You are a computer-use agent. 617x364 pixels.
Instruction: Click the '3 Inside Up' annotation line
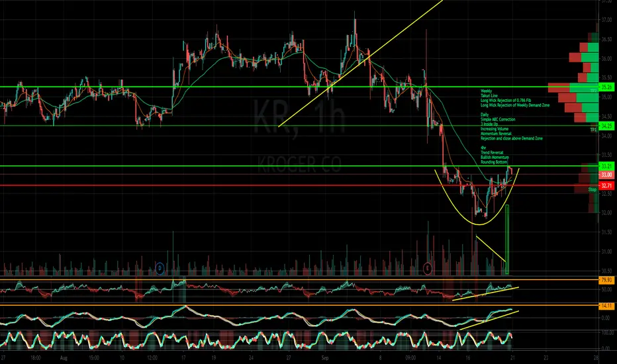coord(489,124)
